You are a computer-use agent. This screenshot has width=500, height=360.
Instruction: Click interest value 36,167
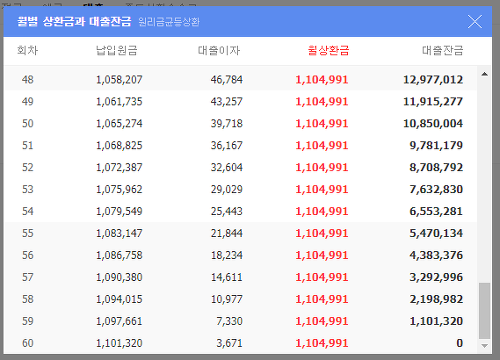[227, 145]
